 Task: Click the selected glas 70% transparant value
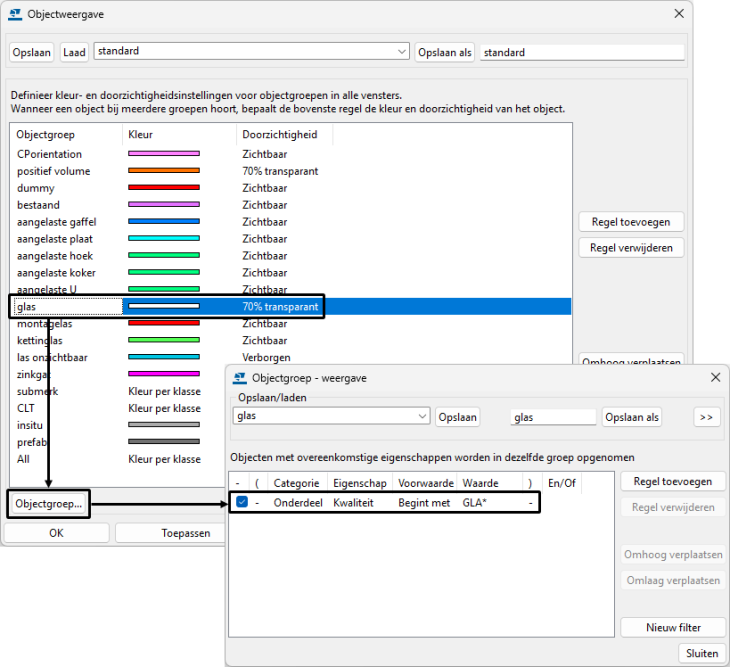pyautogui.click(x=280, y=307)
